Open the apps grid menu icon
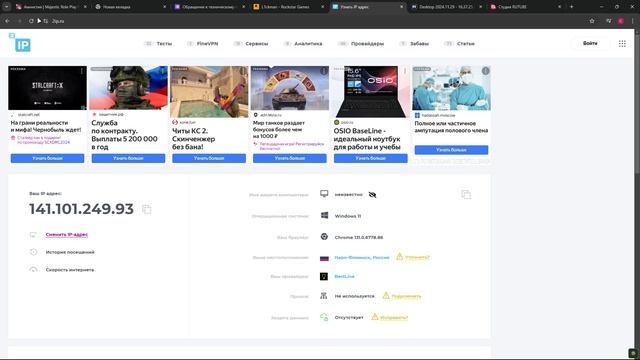The image size is (640, 360). (622, 44)
